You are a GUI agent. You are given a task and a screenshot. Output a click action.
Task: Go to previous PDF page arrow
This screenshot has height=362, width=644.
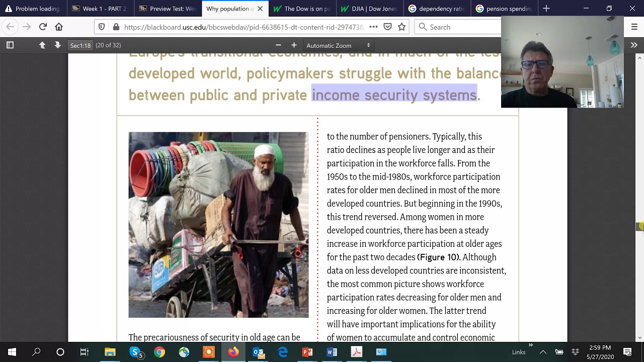[x=42, y=45]
